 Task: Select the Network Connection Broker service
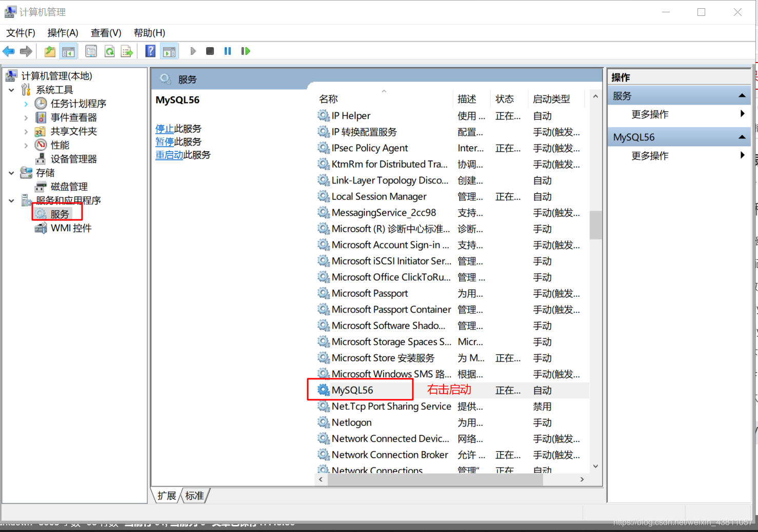tap(453, 455)
